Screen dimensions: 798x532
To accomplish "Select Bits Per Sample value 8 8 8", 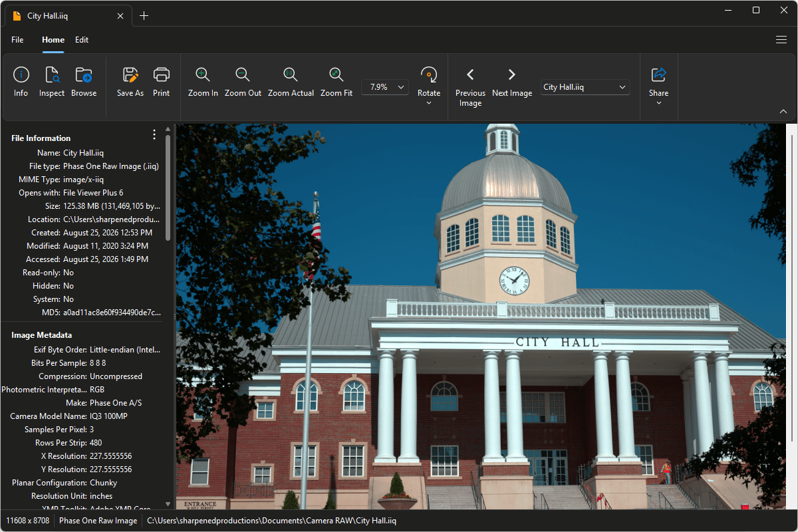I will (x=98, y=363).
